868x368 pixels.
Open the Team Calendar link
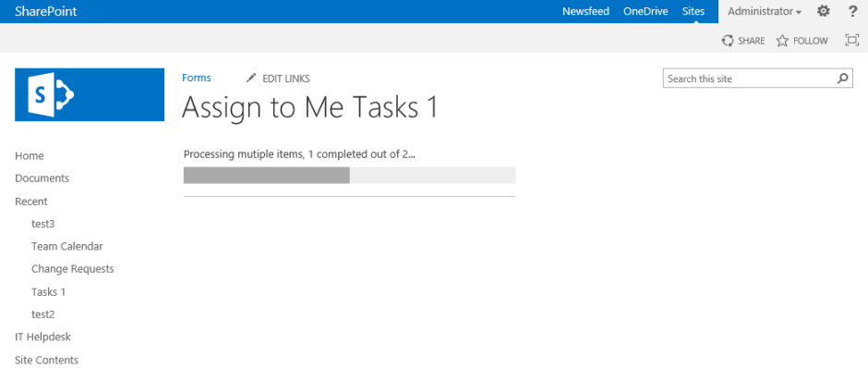click(67, 246)
